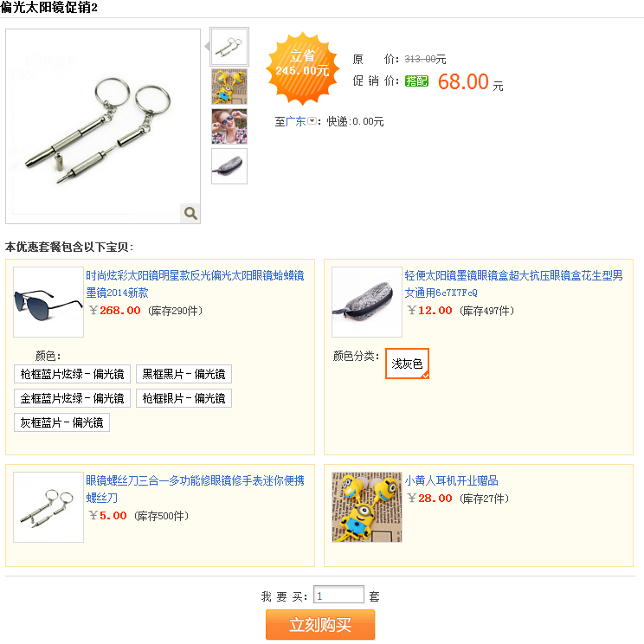Select the glasses case thumbnail
644x644 pixels.
coord(229,166)
